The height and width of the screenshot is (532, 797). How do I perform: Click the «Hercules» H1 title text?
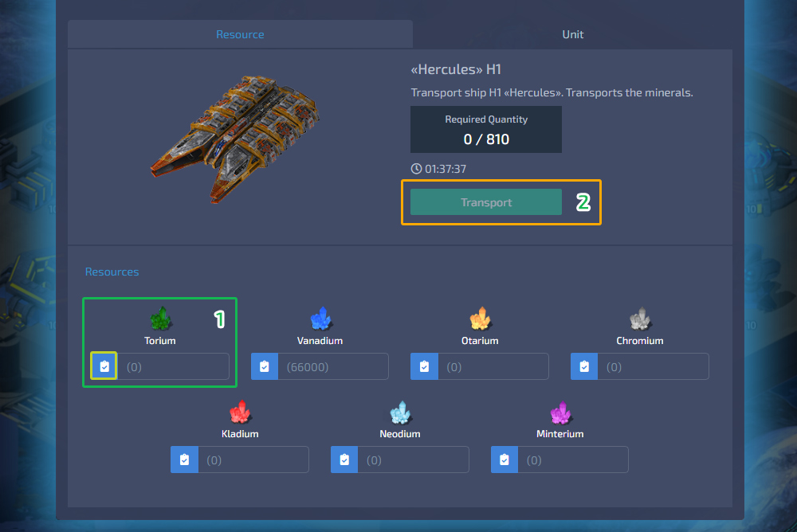tap(456, 69)
